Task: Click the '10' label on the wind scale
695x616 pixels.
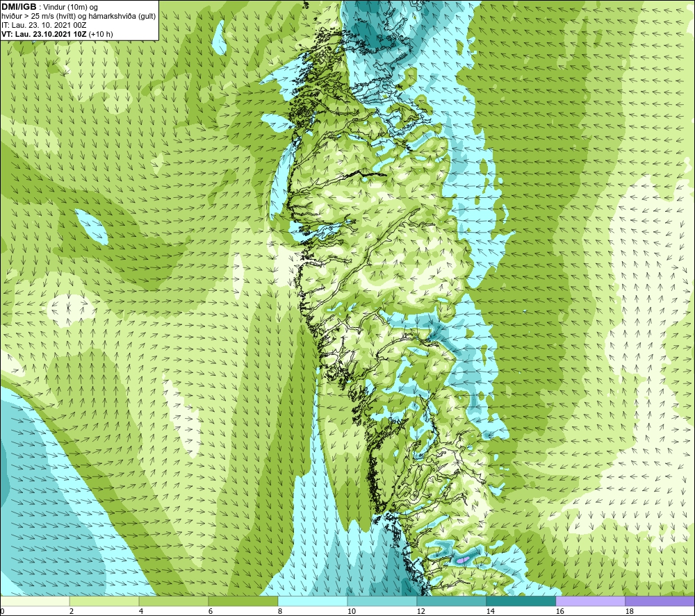Action: 352,612
